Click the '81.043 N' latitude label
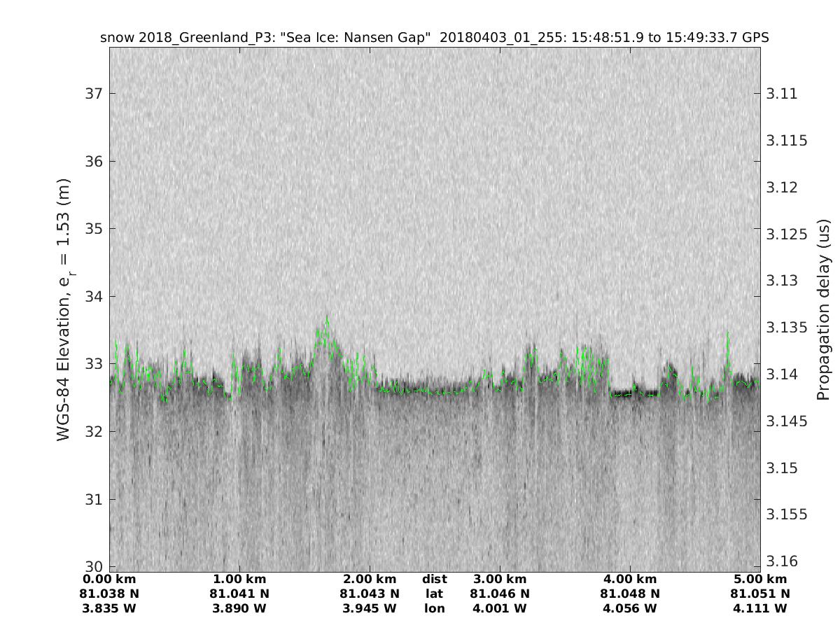This screenshot has height=630, width=840. click(370, 594)
